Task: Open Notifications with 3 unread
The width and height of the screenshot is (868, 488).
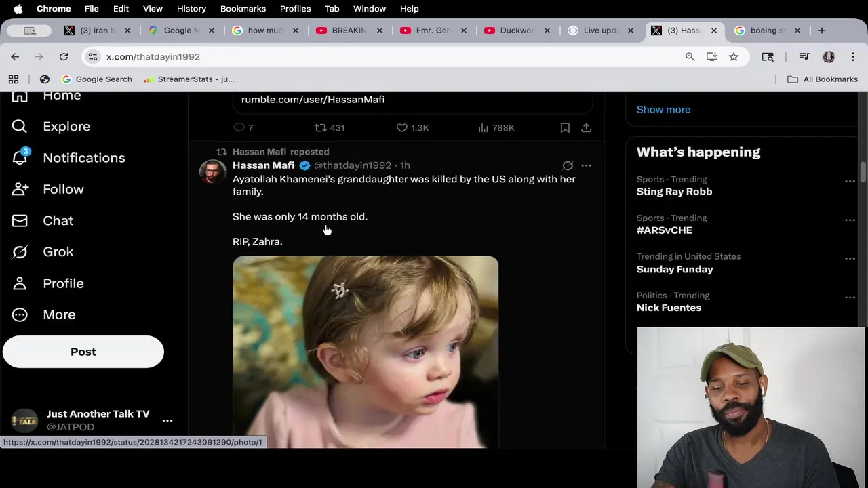Action: point(83,158)
